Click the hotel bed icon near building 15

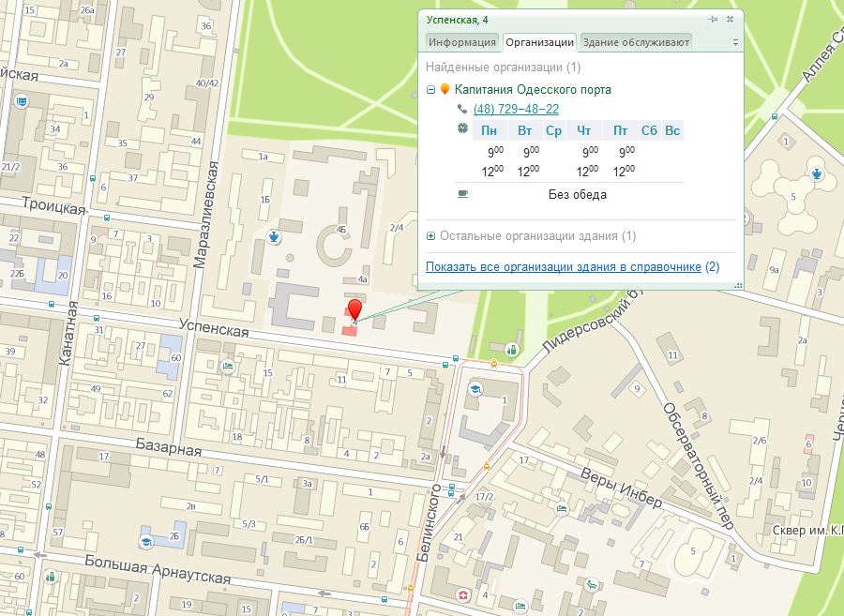coord(228,367)
